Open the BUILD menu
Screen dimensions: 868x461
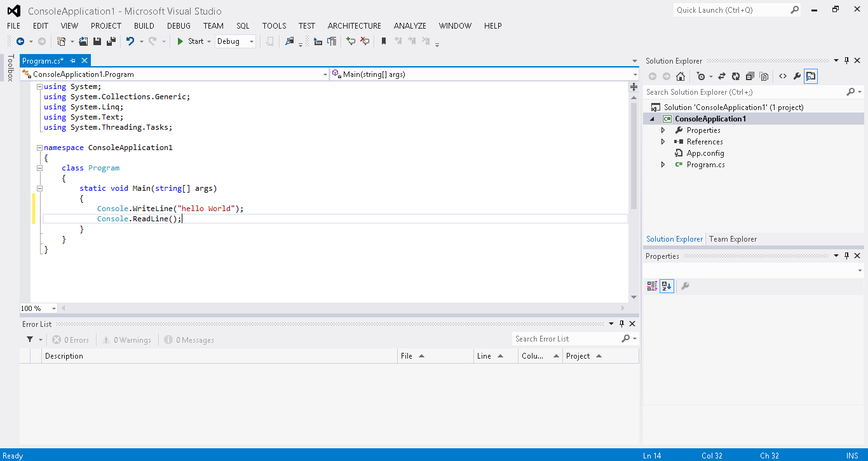click(x=144, y=26)
